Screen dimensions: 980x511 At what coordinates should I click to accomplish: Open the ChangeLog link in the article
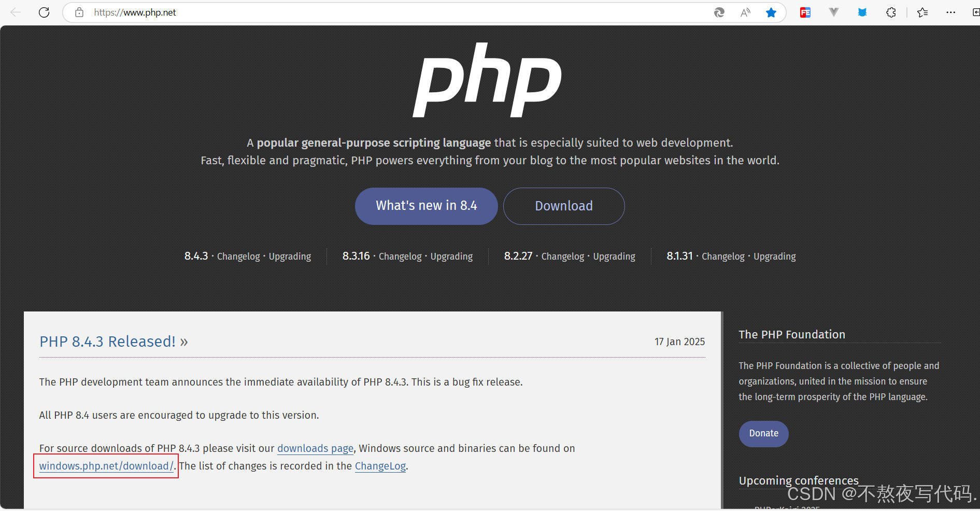tap(380, 466)
